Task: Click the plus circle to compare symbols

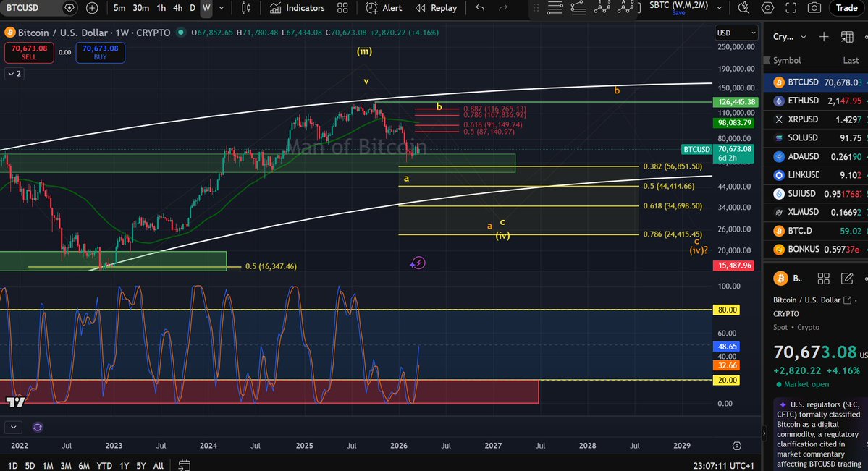Action: pyautogui.click(x=92, y=8)
